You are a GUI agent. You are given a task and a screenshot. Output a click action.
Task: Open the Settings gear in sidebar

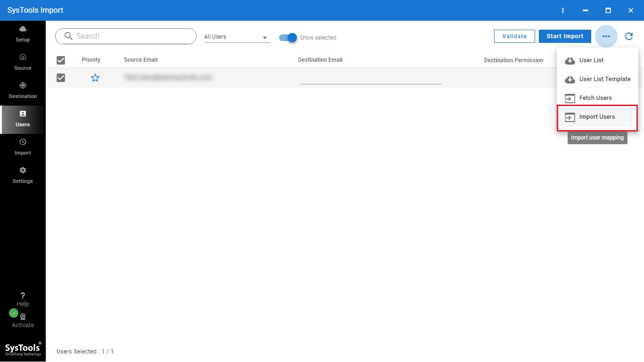coord(23,171)
